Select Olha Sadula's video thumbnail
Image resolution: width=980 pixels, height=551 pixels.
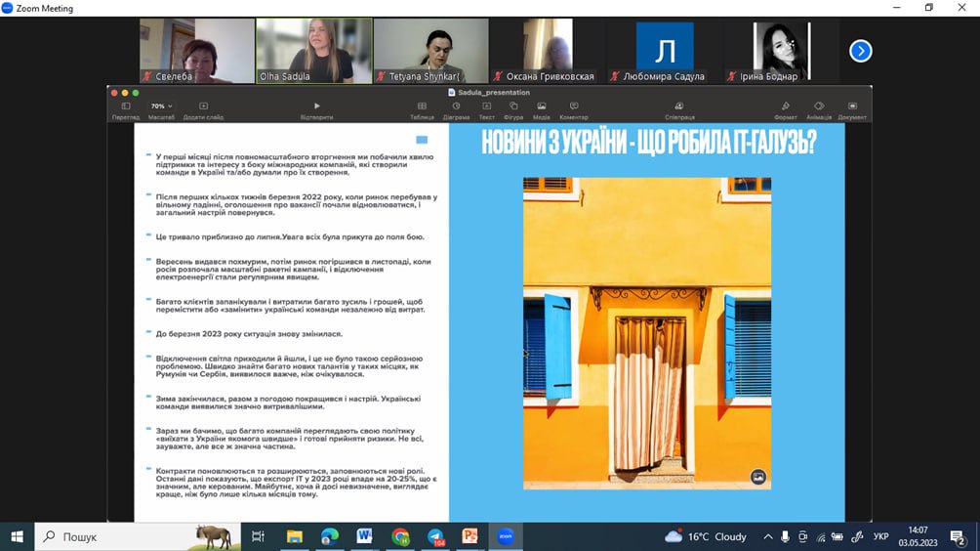tap(313, 51)
